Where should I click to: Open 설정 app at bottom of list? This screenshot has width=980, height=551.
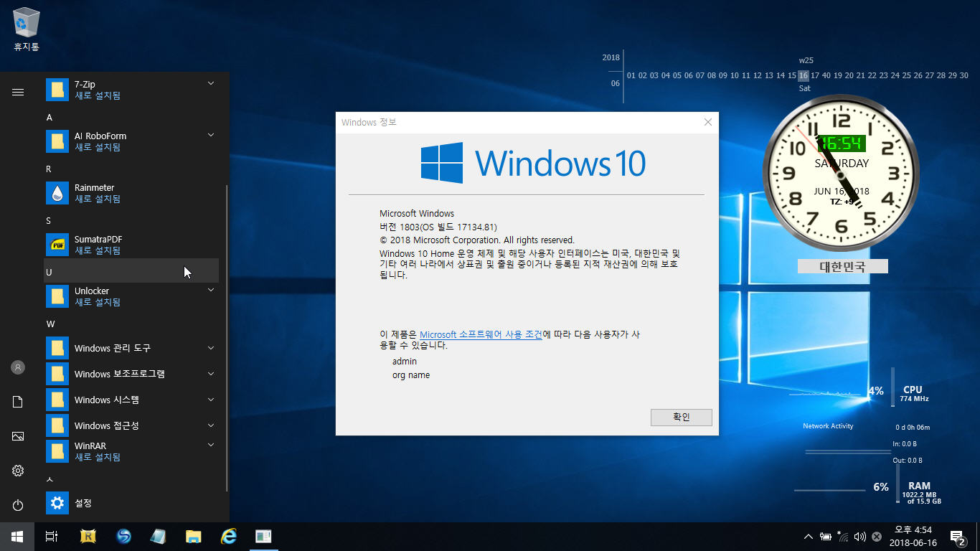131,503
